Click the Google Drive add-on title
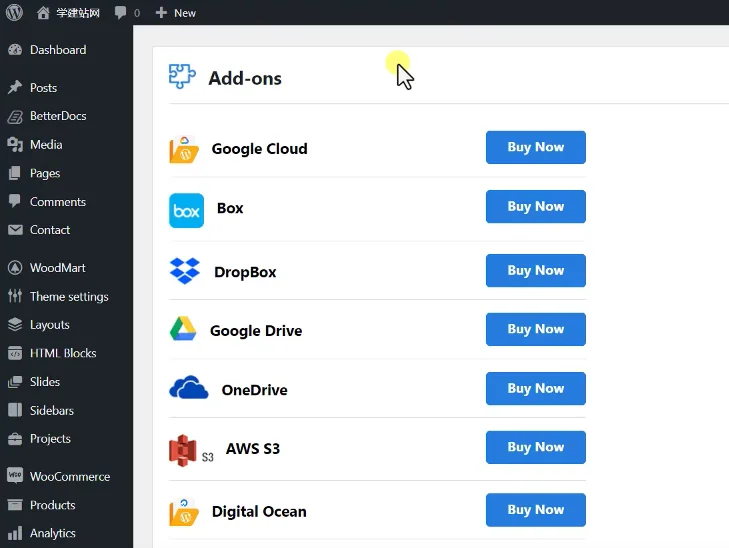729x548 pixels. [256, 331]
